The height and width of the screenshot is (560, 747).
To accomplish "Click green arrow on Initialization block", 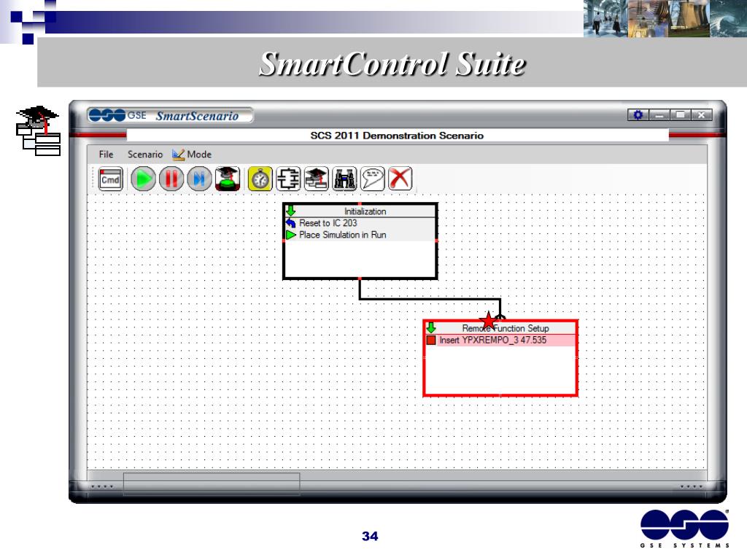I will [x=290, y=211].
